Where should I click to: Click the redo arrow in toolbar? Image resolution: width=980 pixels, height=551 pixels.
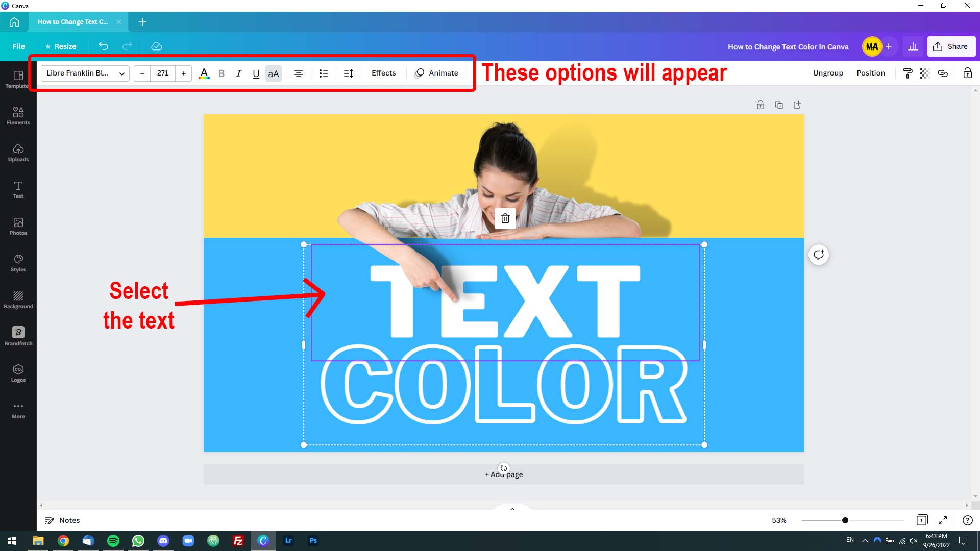(127, 46)
